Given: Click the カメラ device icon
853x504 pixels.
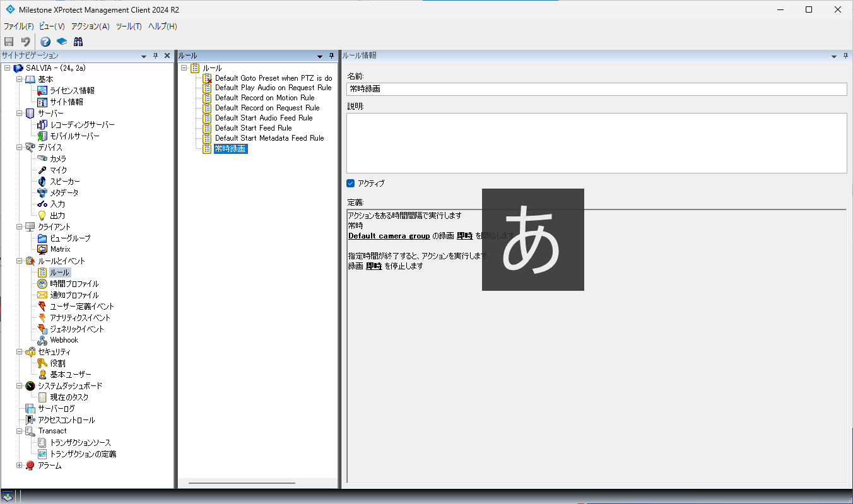Looking at the screenshot, I should pyautogui.click(x=42, y=159).
